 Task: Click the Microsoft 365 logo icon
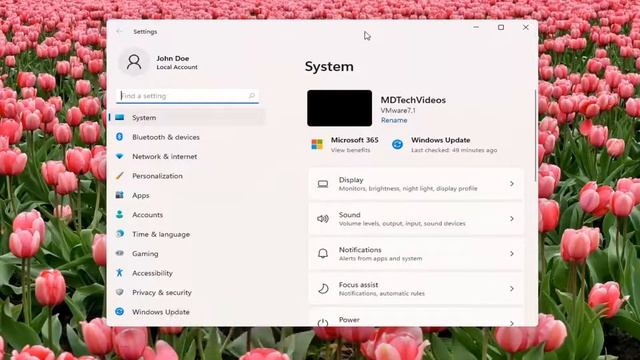tap(317, 144)
